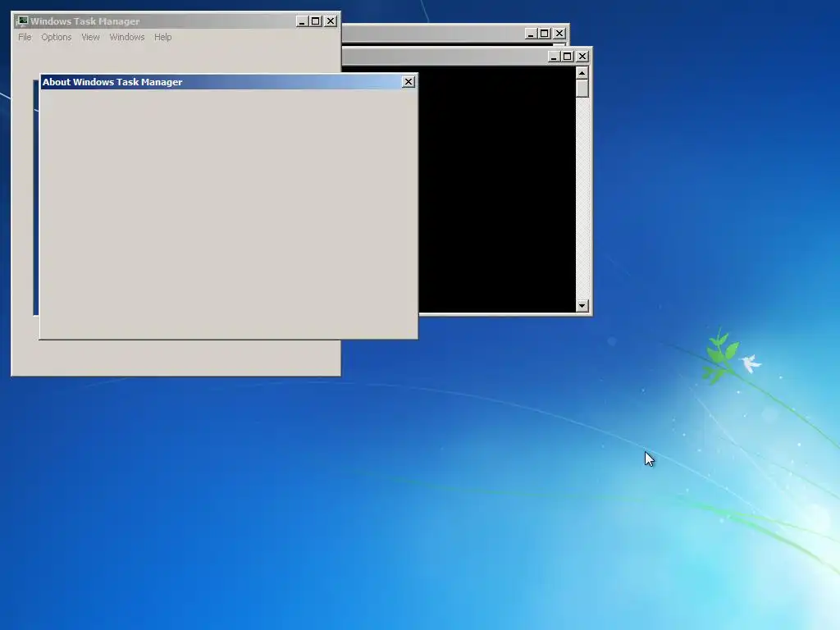Screen dimensions: 840x630
Task: Minimize the rearmost untitled window
Action: tap(531, 33)
